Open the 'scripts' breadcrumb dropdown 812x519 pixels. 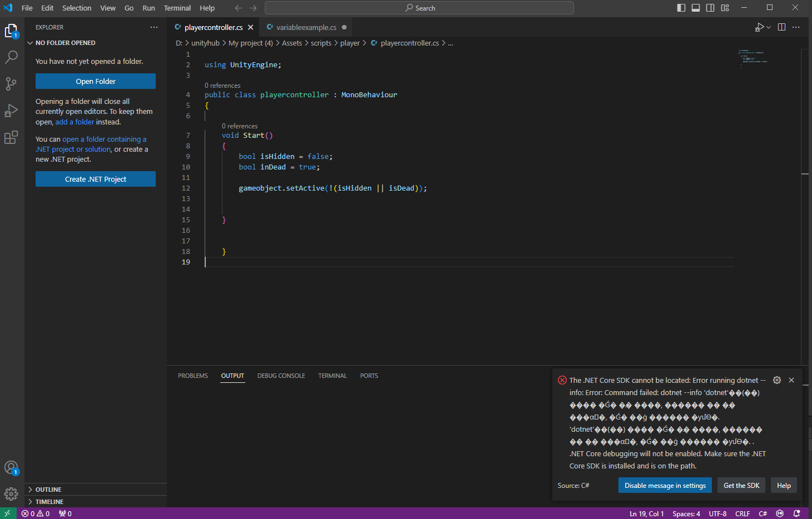(x=321, y=43)
